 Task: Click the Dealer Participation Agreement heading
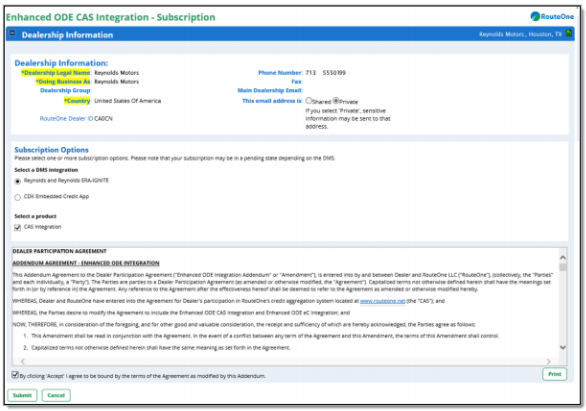[x=59, y=251]
